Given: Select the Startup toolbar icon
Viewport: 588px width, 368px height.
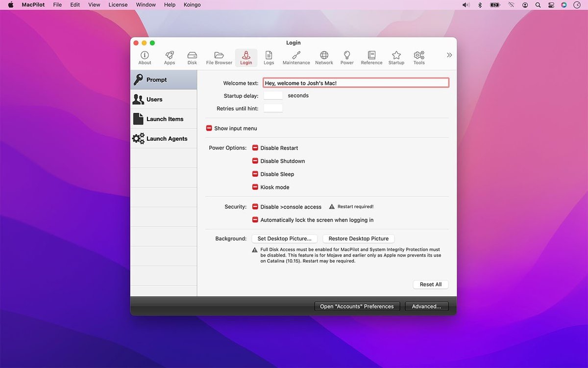Looking at the screenshot, I should (x=396, y=57).
